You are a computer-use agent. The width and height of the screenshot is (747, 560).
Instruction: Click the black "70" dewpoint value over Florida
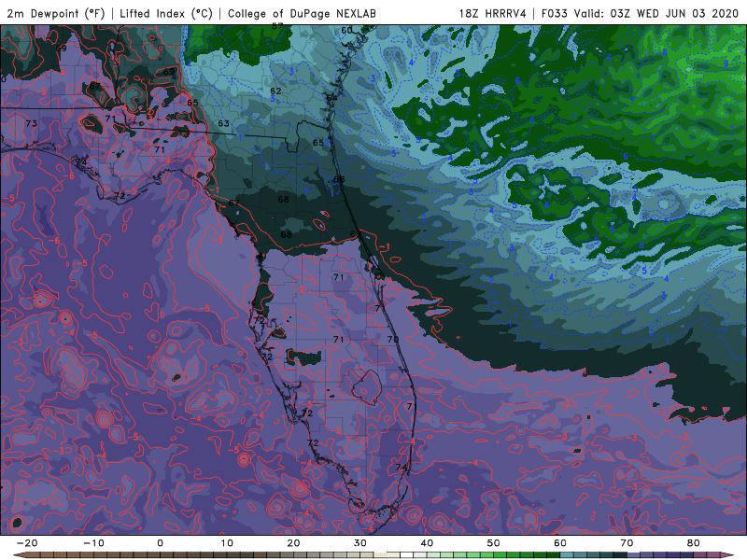393,339
